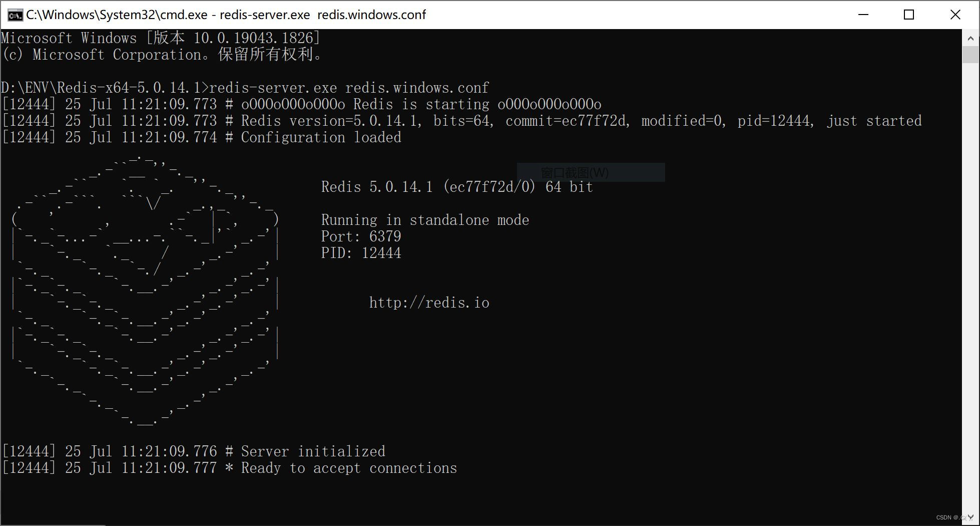980x526 pixels.
Task: Minimize the redis-server command window
Action: 863,15
